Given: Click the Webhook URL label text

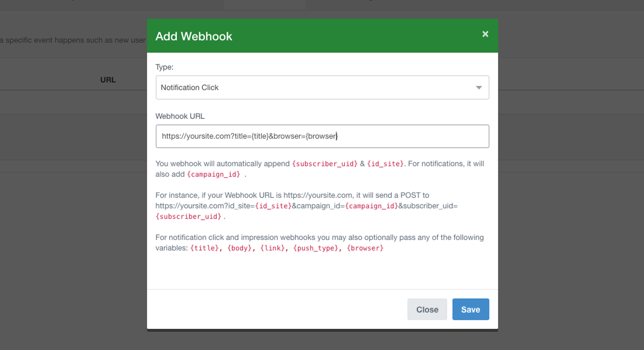Looking at the screenshot, I should pyautogui.click(x=180, y=116).
